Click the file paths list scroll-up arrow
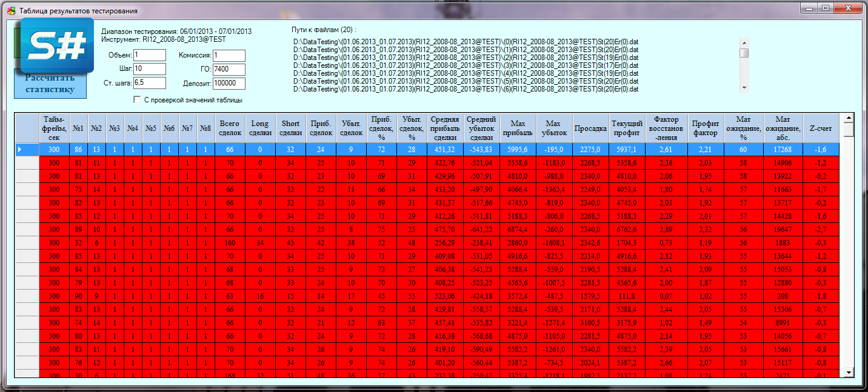 [744, 42]
